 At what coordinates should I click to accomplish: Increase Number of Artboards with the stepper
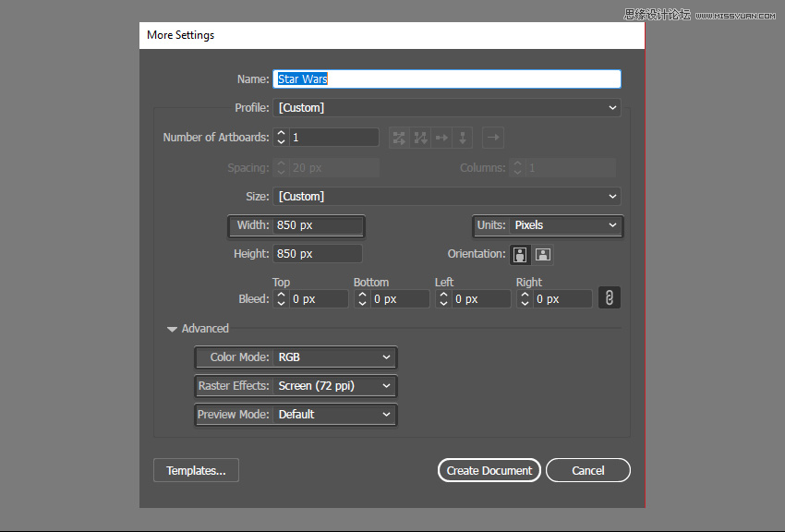282,133
